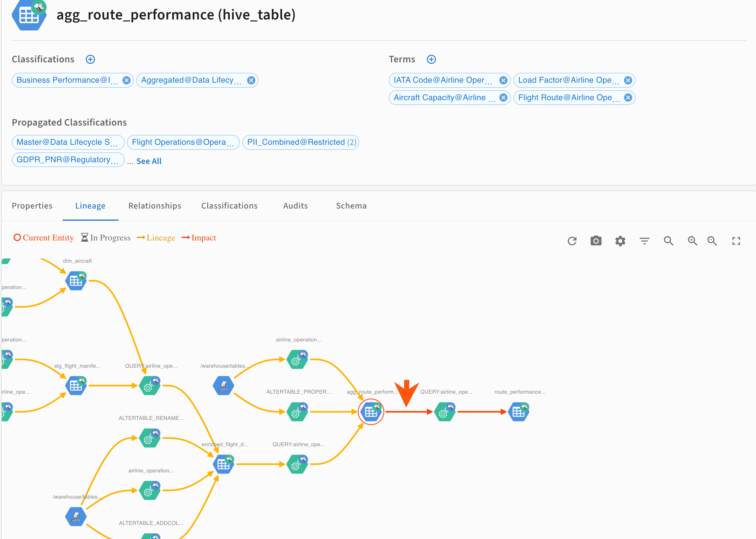Remove IATA Code term tag
This screenshot has width=756, height=539.
click(503, 80)
